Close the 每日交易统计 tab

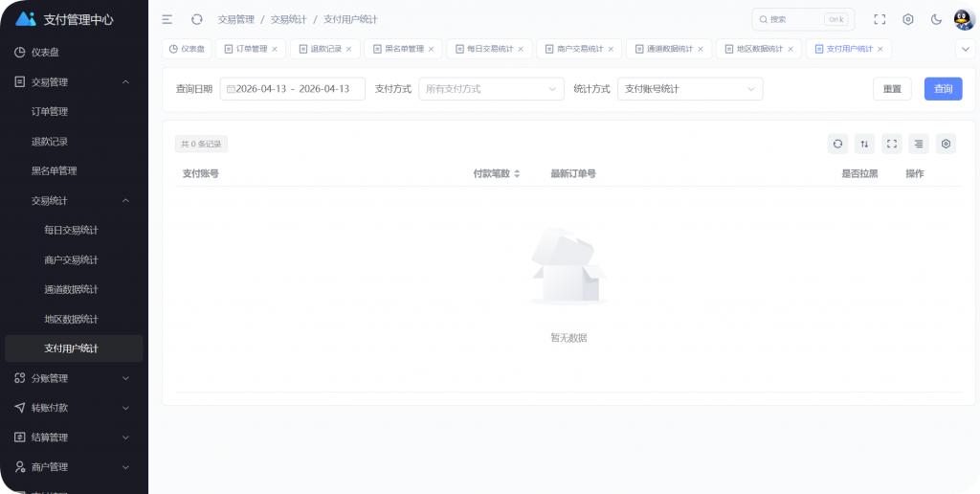pyautogui.click(x=521, y=49)
